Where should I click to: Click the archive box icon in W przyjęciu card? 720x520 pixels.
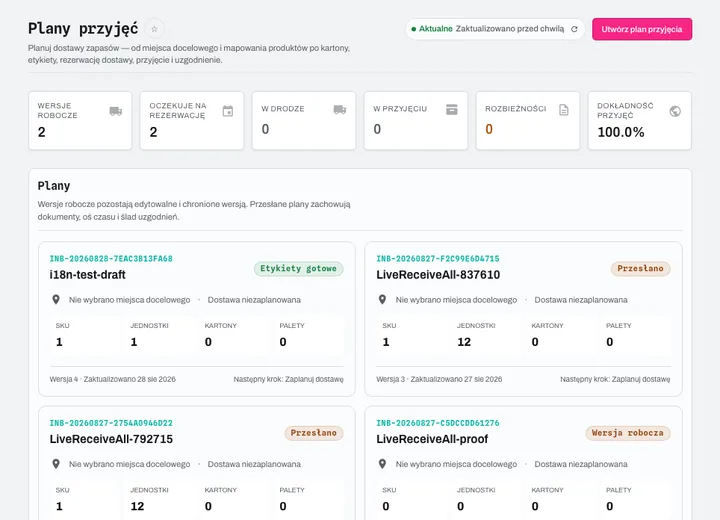pos(452,109)
